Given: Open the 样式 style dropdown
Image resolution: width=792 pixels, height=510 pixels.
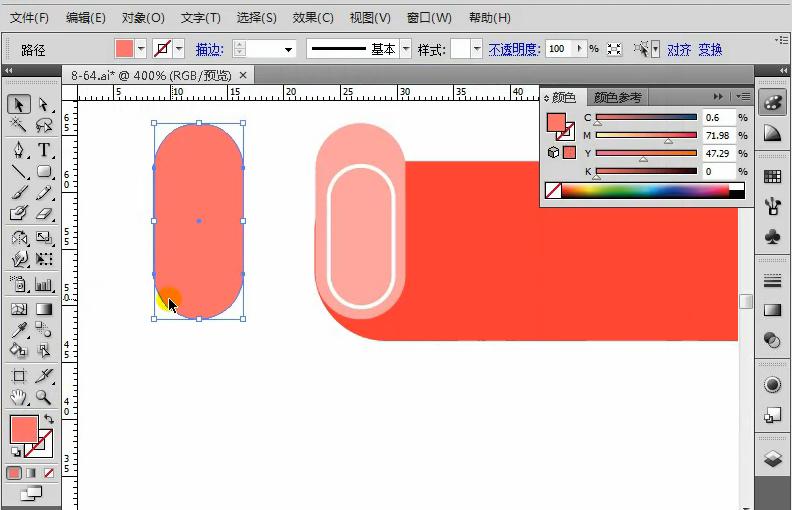Looking at the screenshot, I should click(x=476, y=49).
